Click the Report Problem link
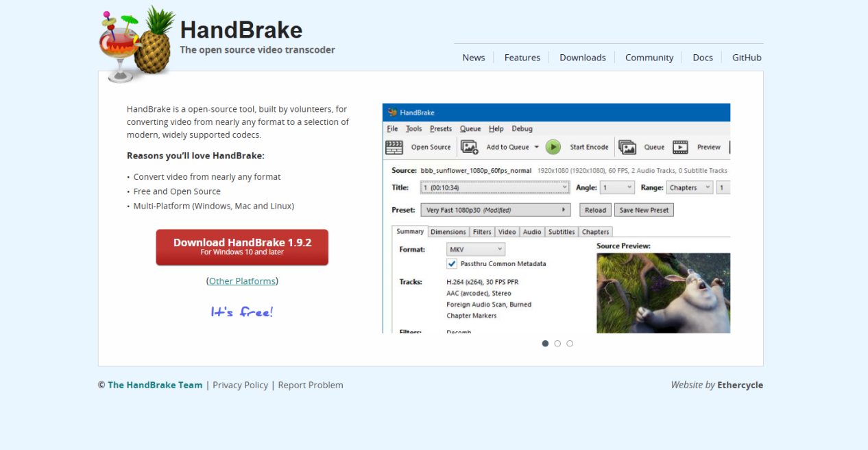 tap(311, 385)
